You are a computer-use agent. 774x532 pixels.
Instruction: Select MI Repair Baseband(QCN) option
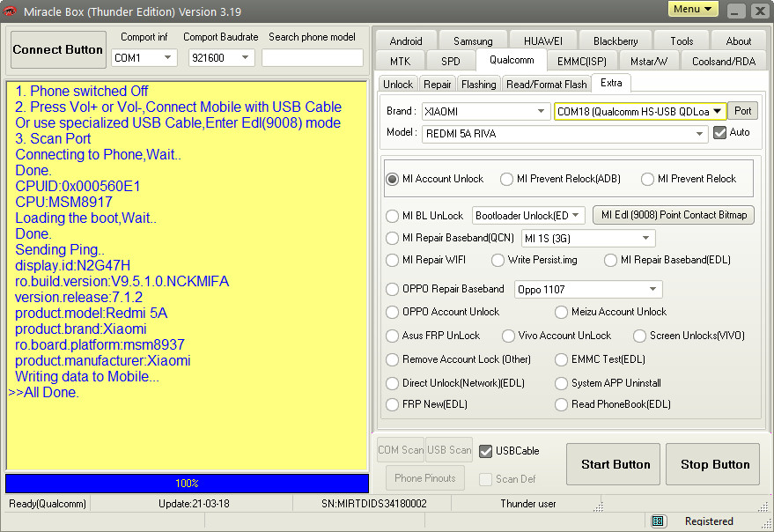[x=450, y=238]
